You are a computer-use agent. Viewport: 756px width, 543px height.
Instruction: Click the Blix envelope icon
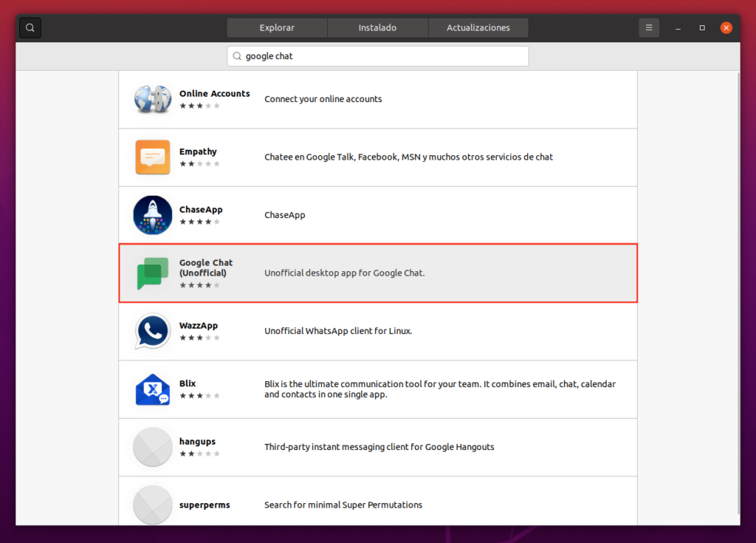[x=152, y=389]
